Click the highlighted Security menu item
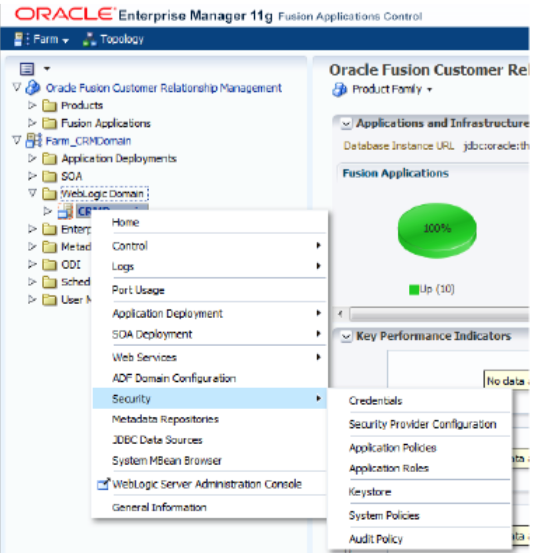Image resolution: width=538 pixels, height=558 pixels. 210,399
